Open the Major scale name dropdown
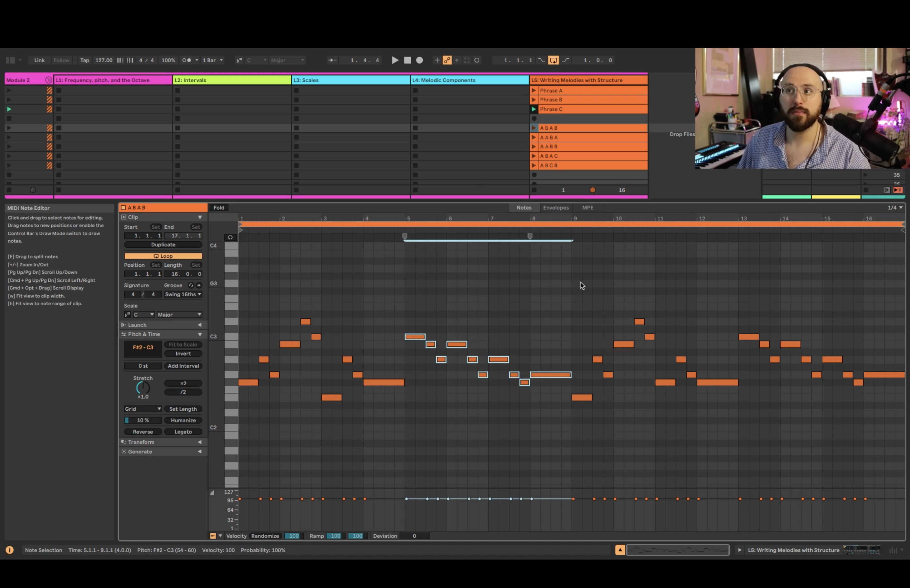The width and height of the screenshot is (910, 588). click(x=179, y=315)
